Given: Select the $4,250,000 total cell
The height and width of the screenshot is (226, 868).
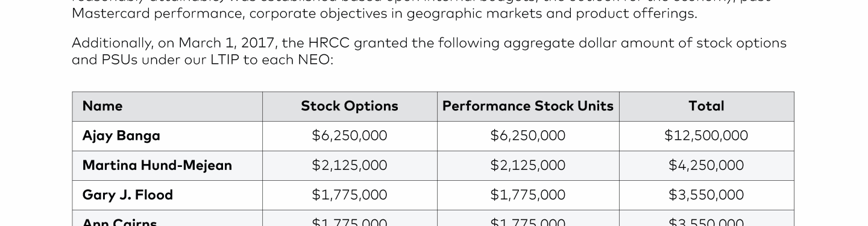Looking at the screenshot, I should pyautogui.click(x=706, y=165).
